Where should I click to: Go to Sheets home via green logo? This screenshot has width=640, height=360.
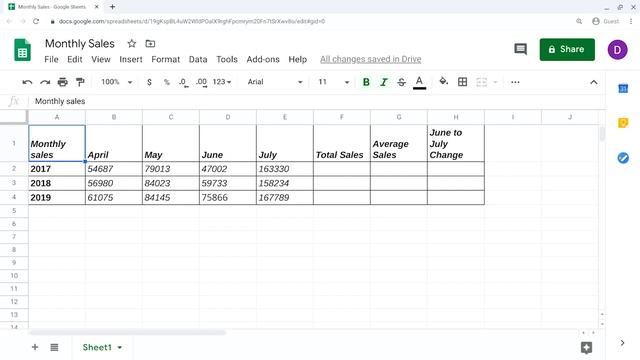(22, 50)
